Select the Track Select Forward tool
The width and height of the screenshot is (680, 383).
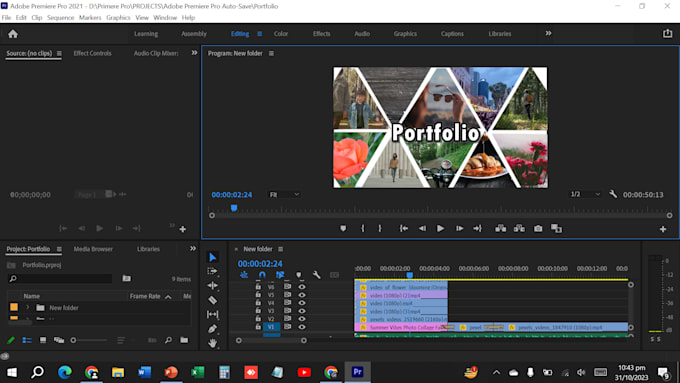tap(212, 271)
